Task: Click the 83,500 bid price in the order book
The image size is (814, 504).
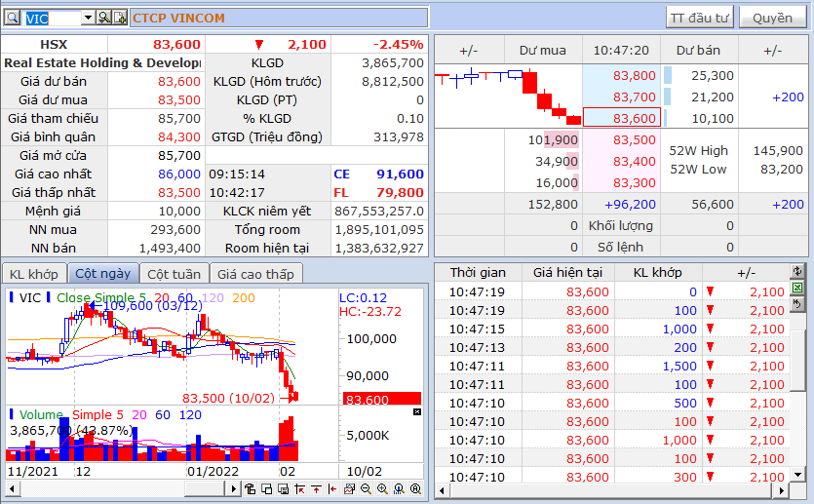Action: point(635,140)
